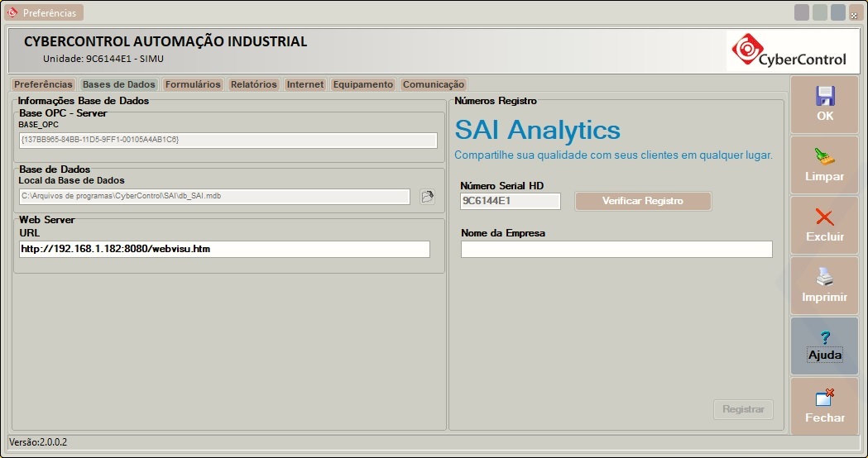Open the Formulários tab
The image size is (868, 458).
(x=193, y=84)
